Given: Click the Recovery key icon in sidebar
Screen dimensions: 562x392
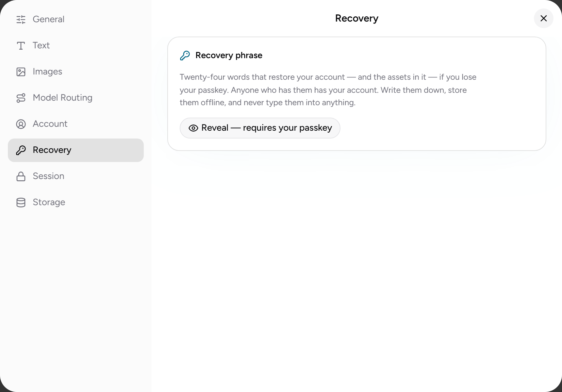Looking at the screenshot, I should point(21,150).
